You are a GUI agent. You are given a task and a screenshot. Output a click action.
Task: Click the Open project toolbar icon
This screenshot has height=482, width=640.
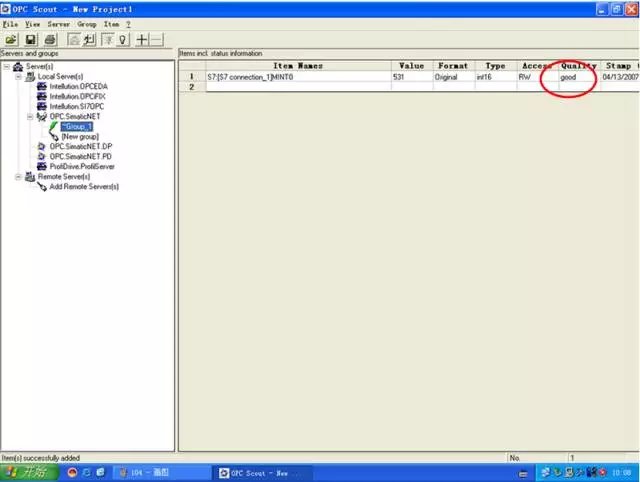pyautogui.click(x=11, y=39)
